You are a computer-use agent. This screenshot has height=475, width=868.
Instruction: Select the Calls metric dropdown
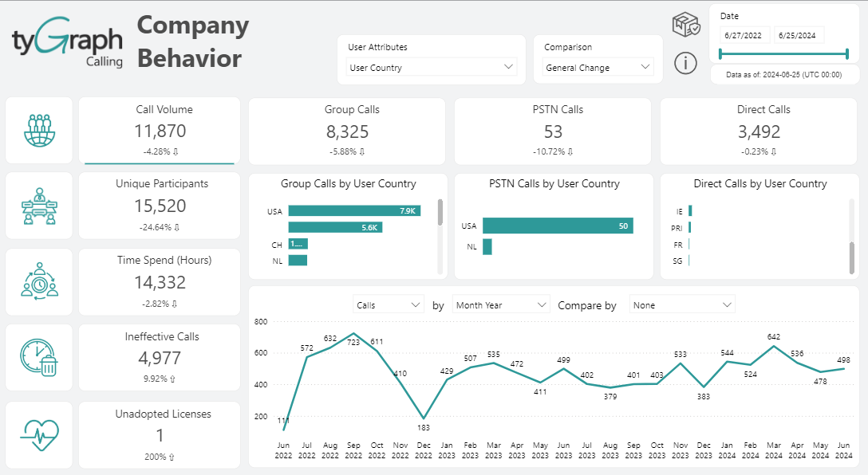coord(389,304)
